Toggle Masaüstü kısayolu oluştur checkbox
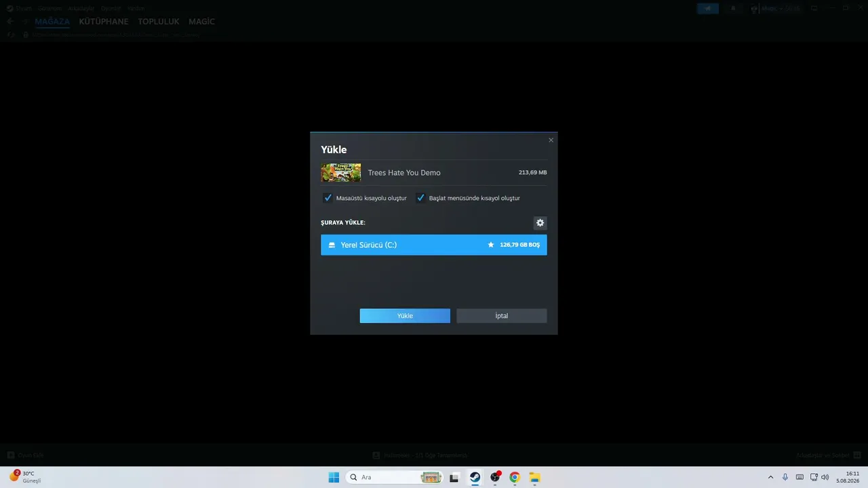Image resolution: width=868 pixels, height=488 pixels. [328, 198]
